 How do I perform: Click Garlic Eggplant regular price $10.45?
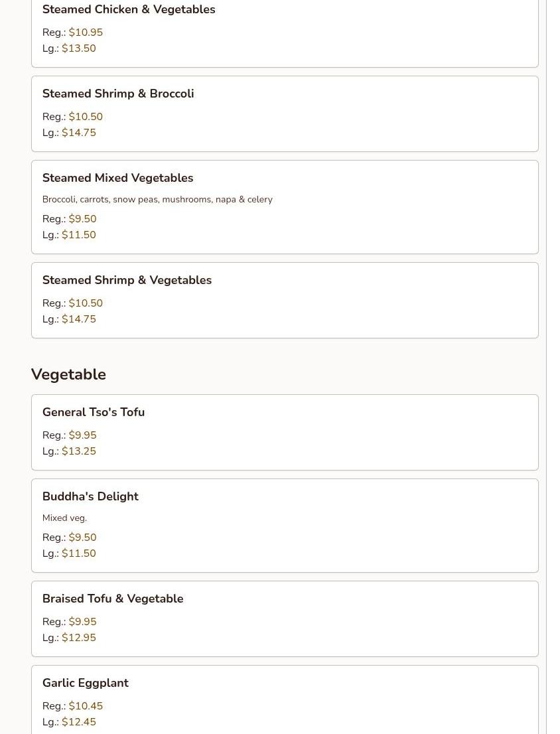click(x=86, y=705)
